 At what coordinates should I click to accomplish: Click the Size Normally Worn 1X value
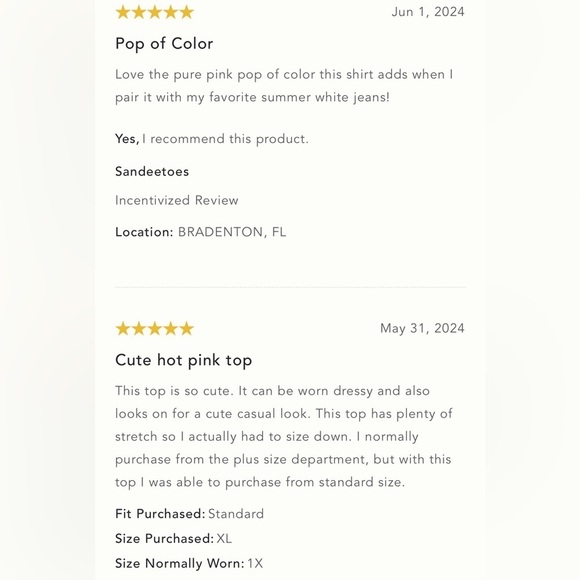pyautogui.click(x=255, y=564)
